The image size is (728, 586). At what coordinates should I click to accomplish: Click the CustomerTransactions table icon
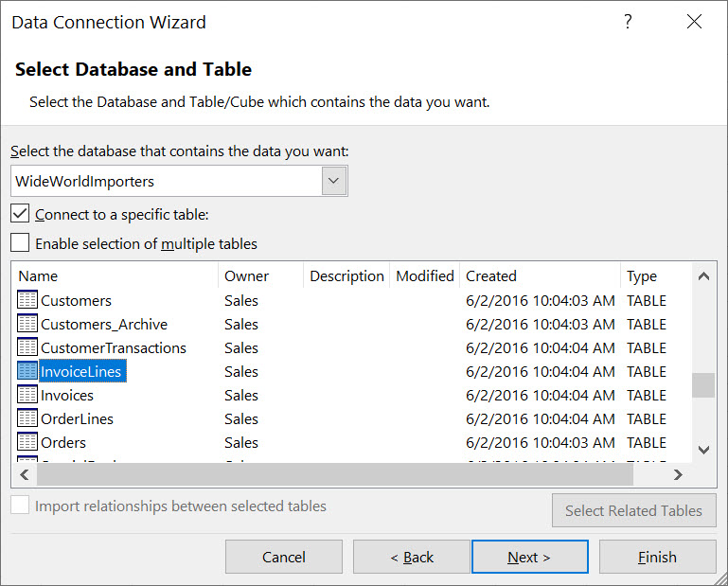coord(27,348)
